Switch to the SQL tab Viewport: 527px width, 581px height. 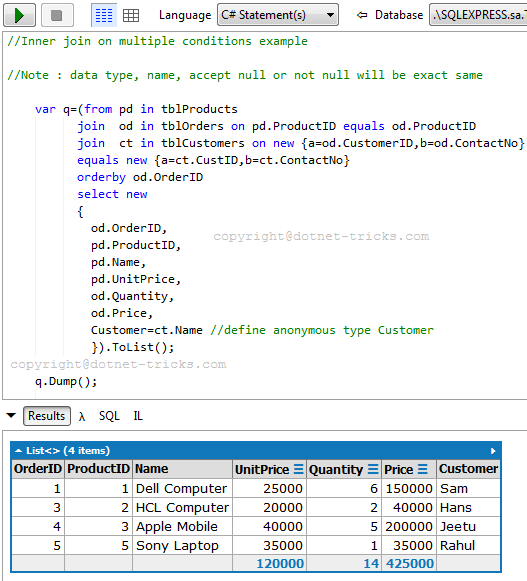point(109,416)
